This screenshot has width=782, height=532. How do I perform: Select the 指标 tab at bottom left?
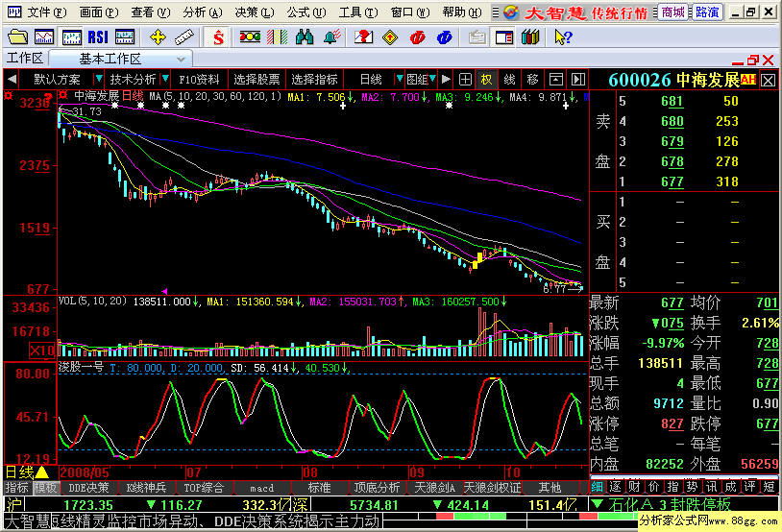click(x=17, y=487)
